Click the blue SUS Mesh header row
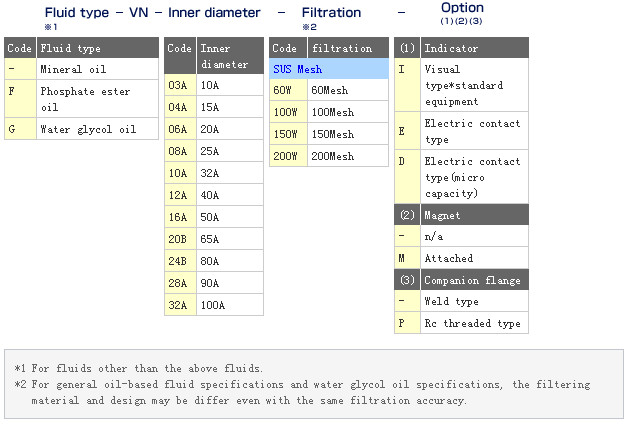This screenshot has height=424, width=628. pos(328,69)
